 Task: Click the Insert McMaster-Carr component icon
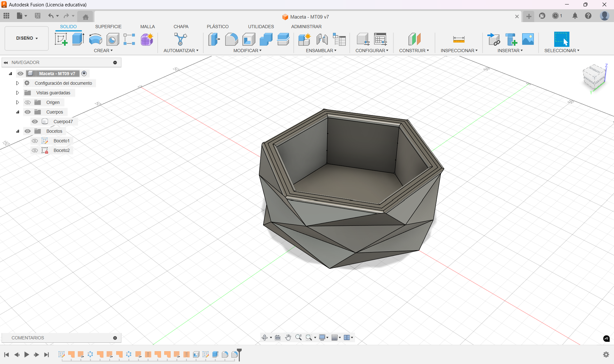tap(511, 39)
